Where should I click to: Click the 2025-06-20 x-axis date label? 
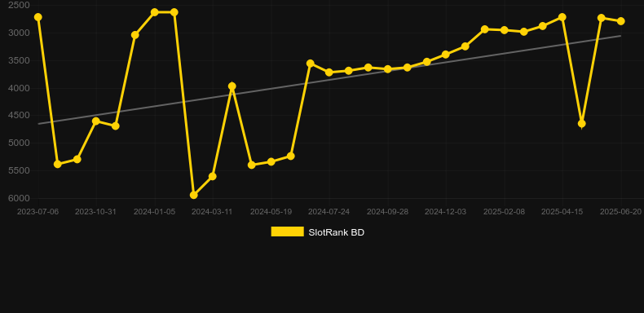tap(620, 212)
